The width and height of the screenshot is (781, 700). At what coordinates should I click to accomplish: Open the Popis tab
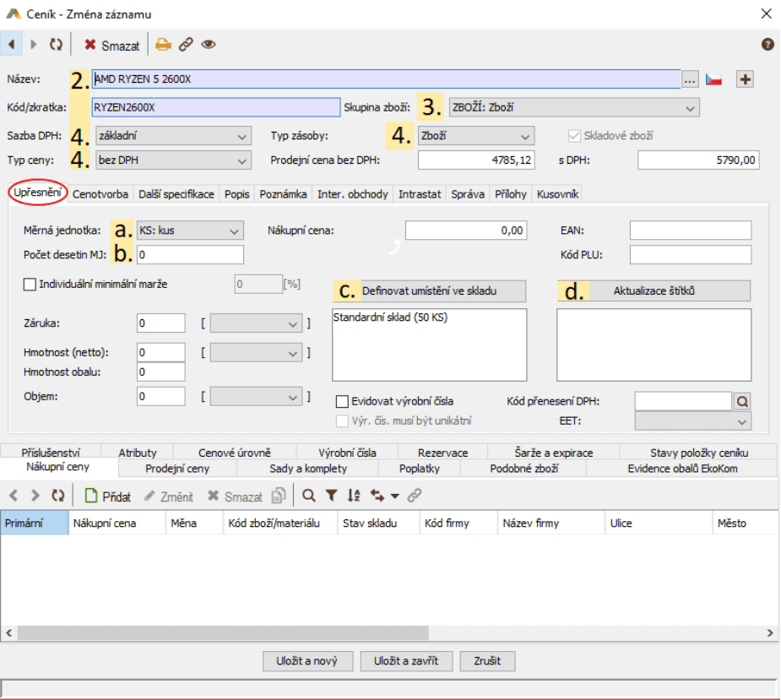click(236, 194)
